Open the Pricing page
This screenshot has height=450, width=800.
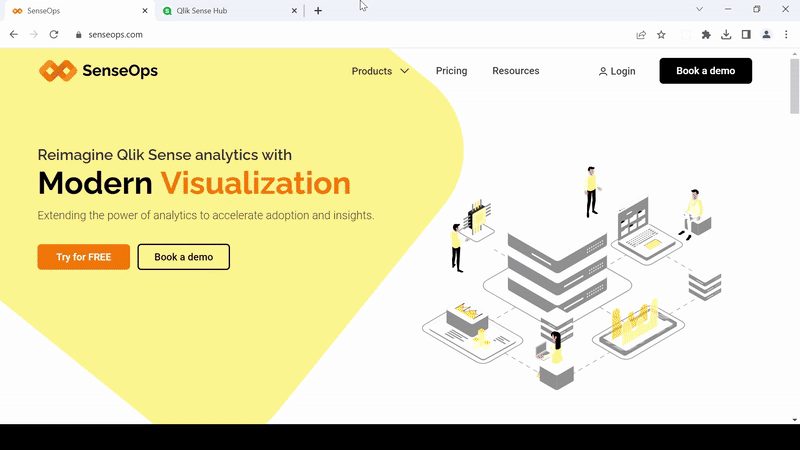point(452,71)
